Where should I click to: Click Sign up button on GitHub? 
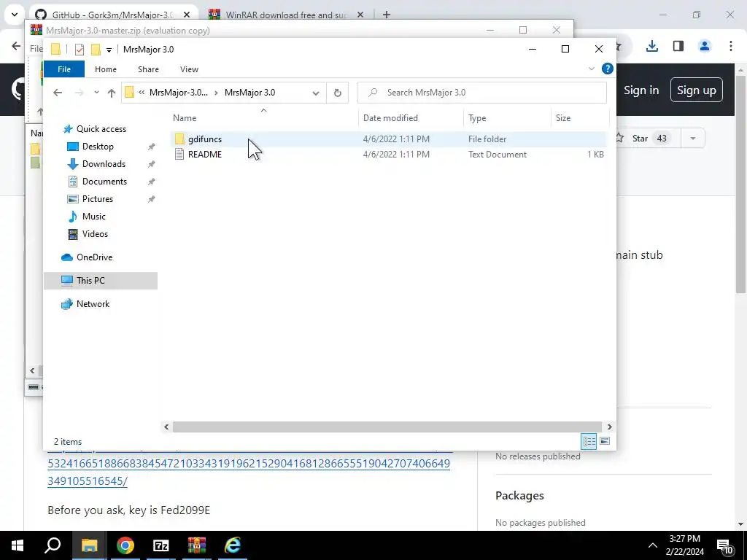696,90
